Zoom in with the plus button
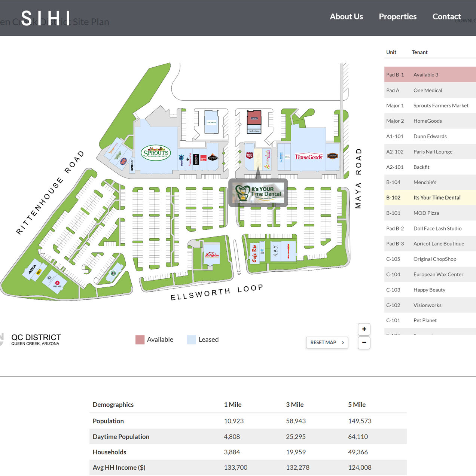Viewport: 476px width, 476px height. [364, 329]
